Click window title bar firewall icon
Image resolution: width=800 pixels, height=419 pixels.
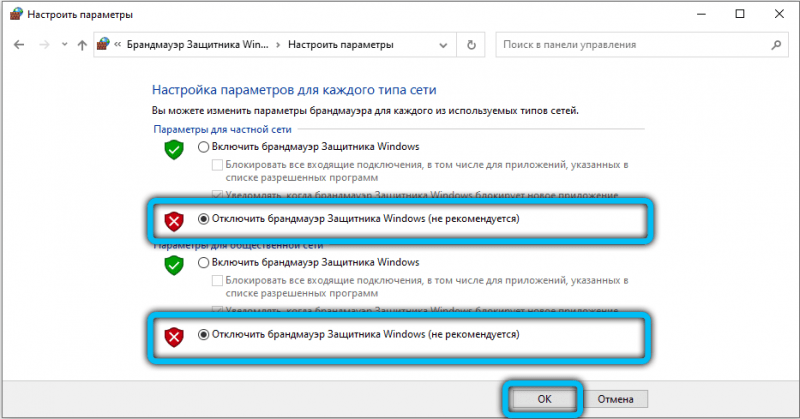(16, 14)
